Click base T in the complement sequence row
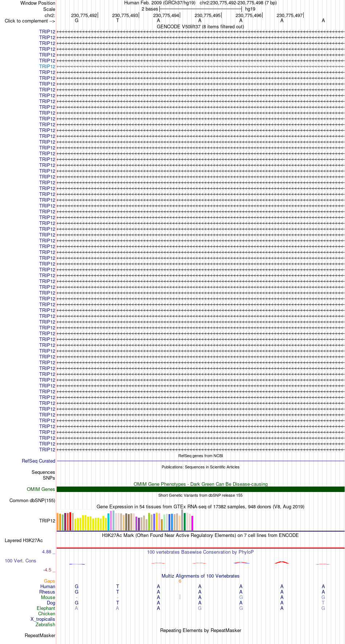 point(118,20)
